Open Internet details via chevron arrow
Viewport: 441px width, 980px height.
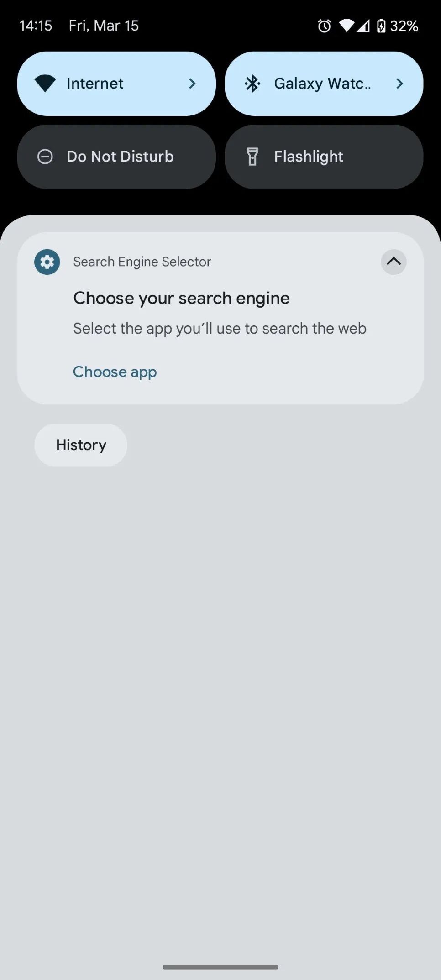point(192,84)
